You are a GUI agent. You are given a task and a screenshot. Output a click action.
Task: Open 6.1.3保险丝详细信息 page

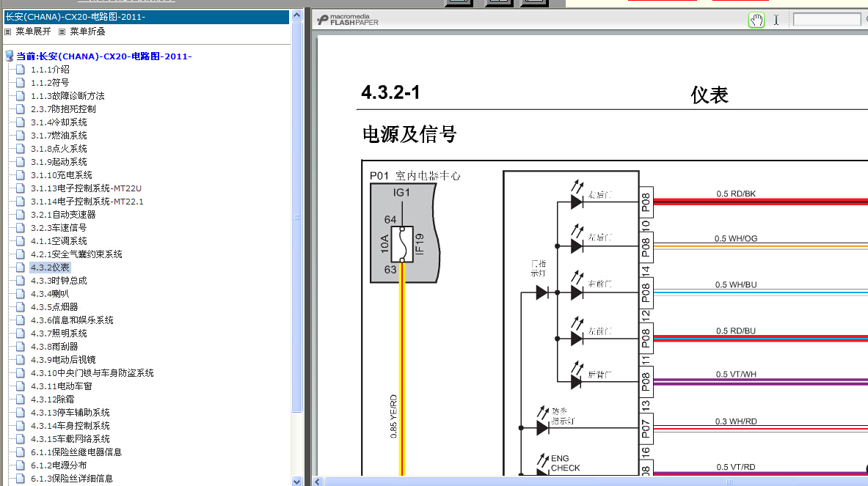click(x=72, y=479)
